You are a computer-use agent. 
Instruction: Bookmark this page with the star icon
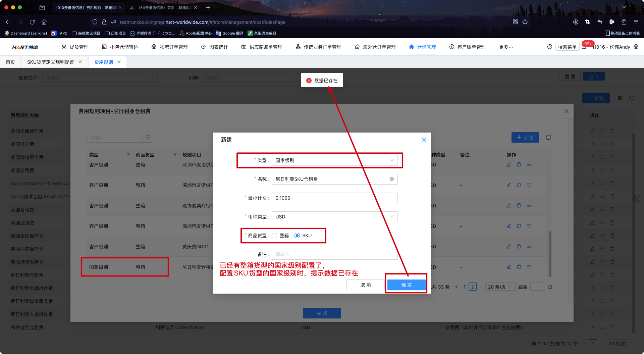click(x=525, y=22)
